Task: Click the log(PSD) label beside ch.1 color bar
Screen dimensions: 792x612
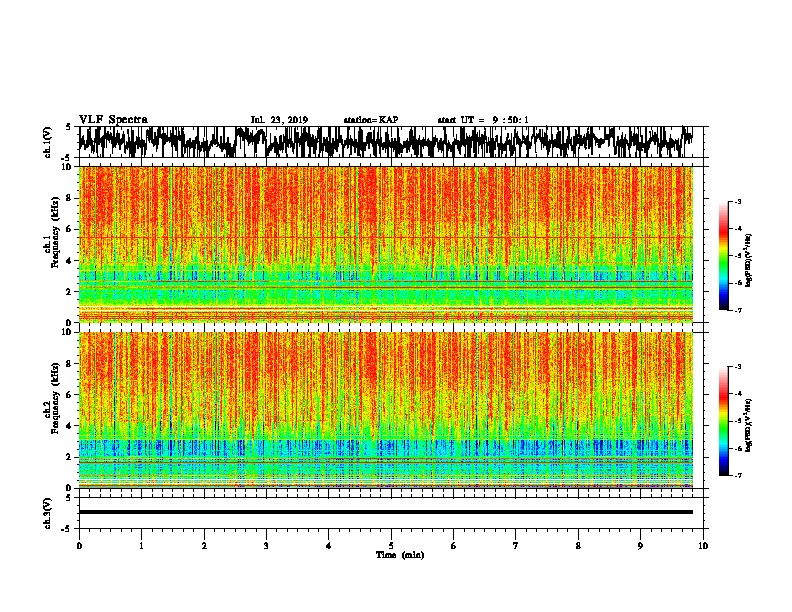Action: 748,260
